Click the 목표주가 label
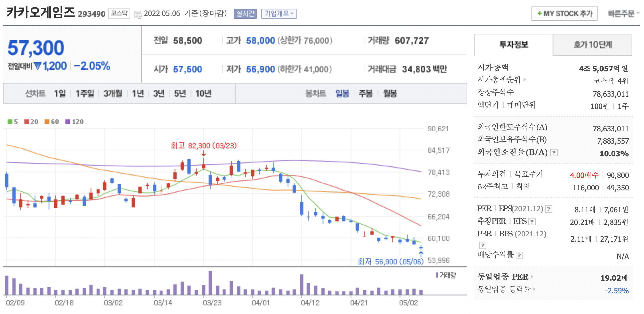 [528, 174]
